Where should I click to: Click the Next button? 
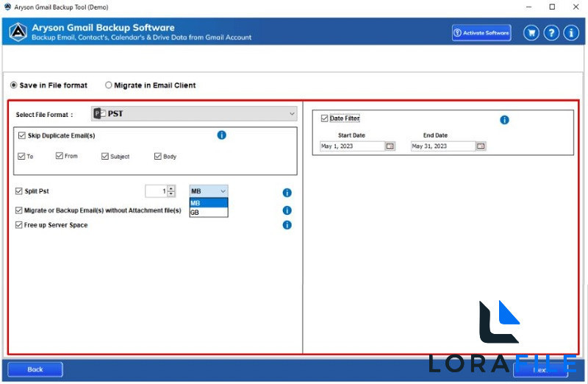coord(540,370)
